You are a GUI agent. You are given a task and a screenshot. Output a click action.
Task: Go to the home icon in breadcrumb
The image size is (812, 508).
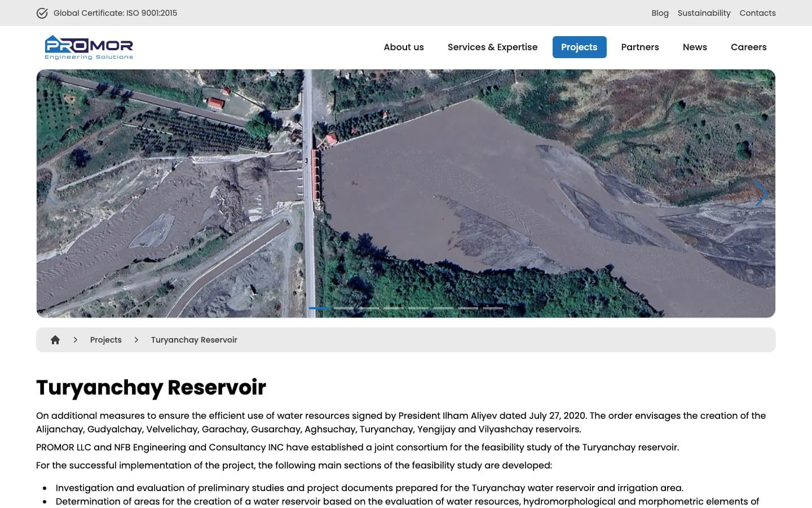[55, 340]
